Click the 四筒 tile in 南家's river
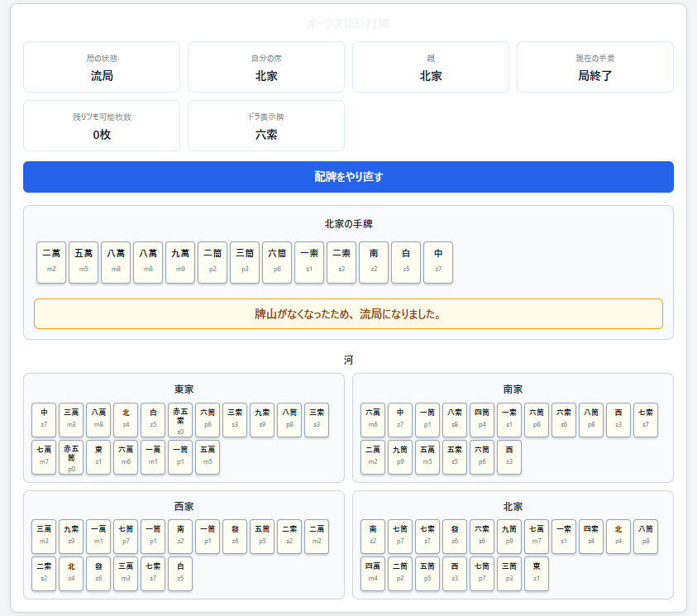Screen dimensions: 697x616 point(482,420)
